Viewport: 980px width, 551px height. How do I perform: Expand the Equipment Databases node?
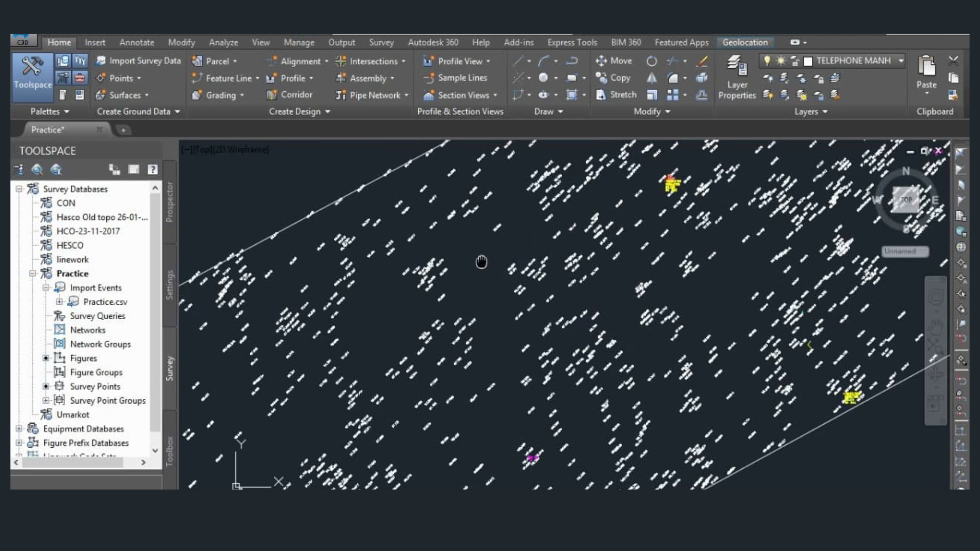click(x=19, y=429)
